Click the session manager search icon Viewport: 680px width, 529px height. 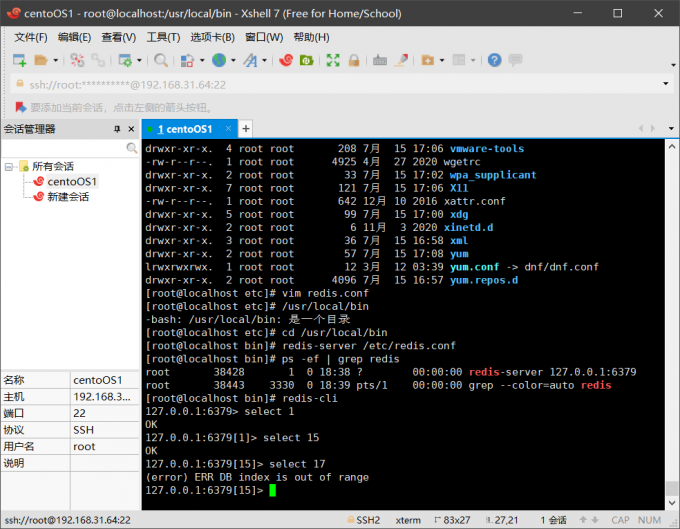point(132,148)
